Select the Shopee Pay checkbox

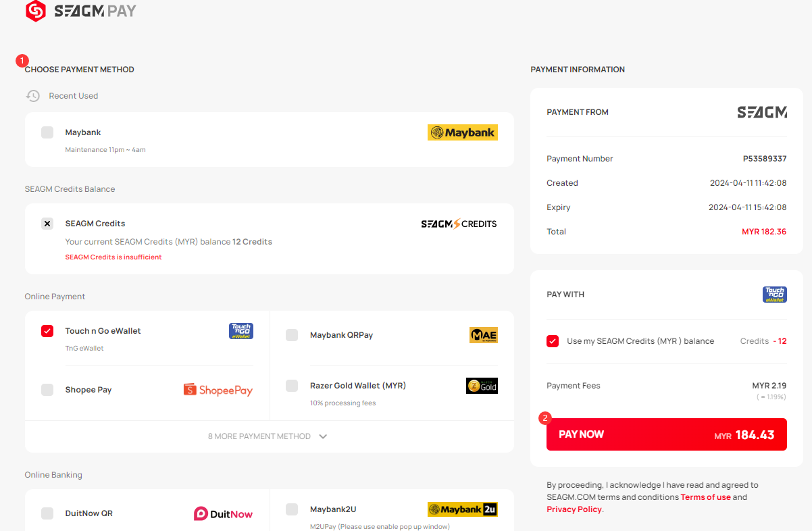47,390
